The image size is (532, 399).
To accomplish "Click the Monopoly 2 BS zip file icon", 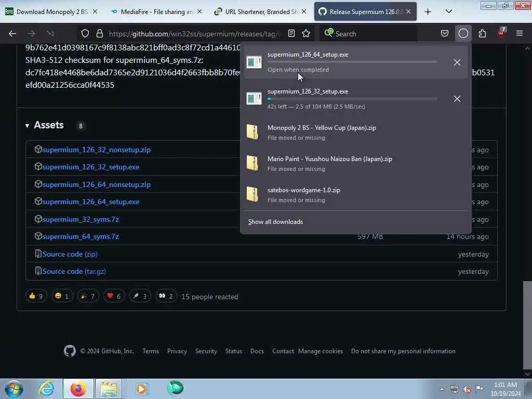I will [253, 132].
